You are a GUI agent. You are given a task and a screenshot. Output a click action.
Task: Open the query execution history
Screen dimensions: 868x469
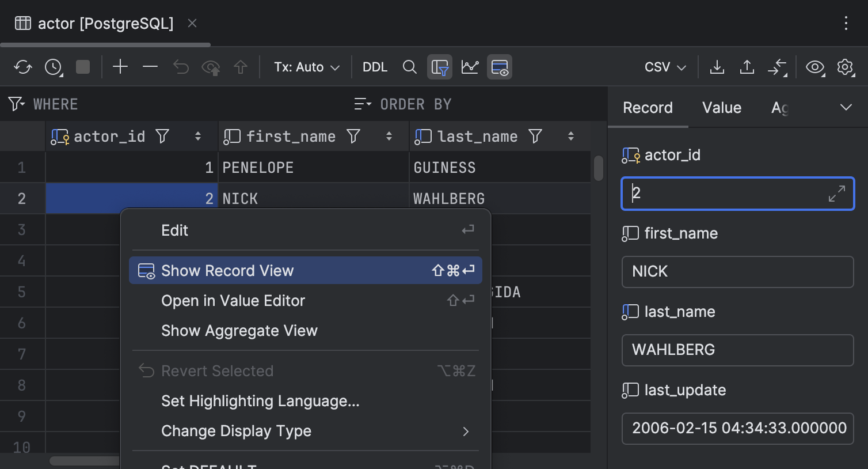pyautogui.click(x=53, y=67)
